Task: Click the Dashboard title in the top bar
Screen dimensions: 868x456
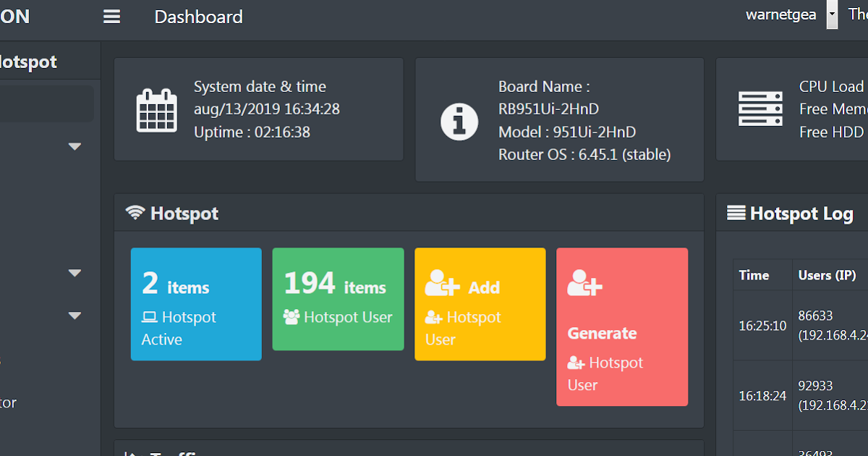Action: (198, 17)
